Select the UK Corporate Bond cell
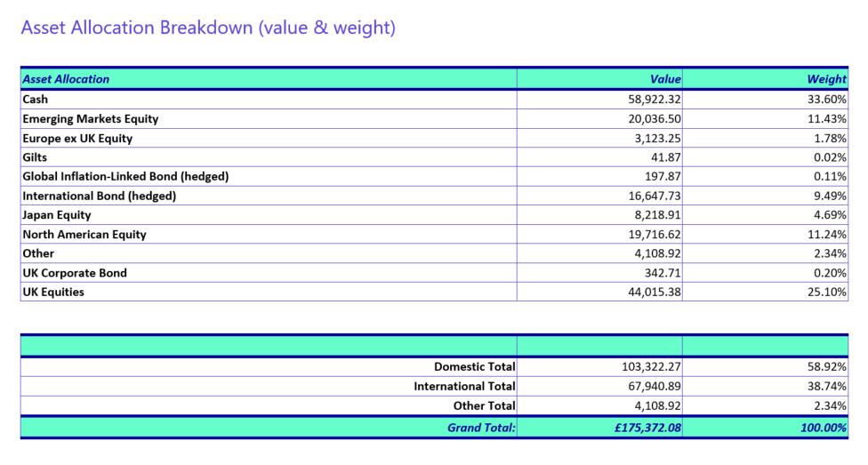This screenshot has height=465, width=868. (x=75, y=273)
